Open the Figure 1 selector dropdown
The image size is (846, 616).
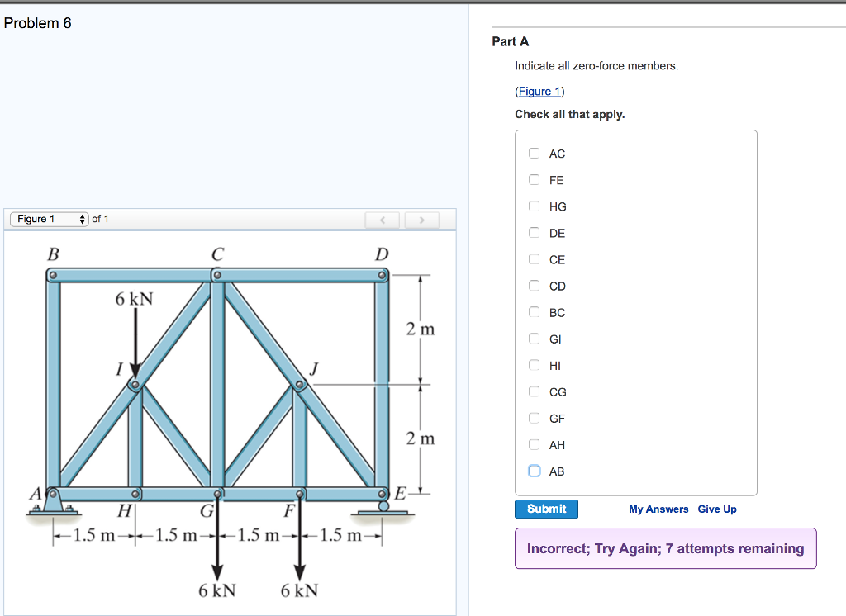click(x=49, y=219)
